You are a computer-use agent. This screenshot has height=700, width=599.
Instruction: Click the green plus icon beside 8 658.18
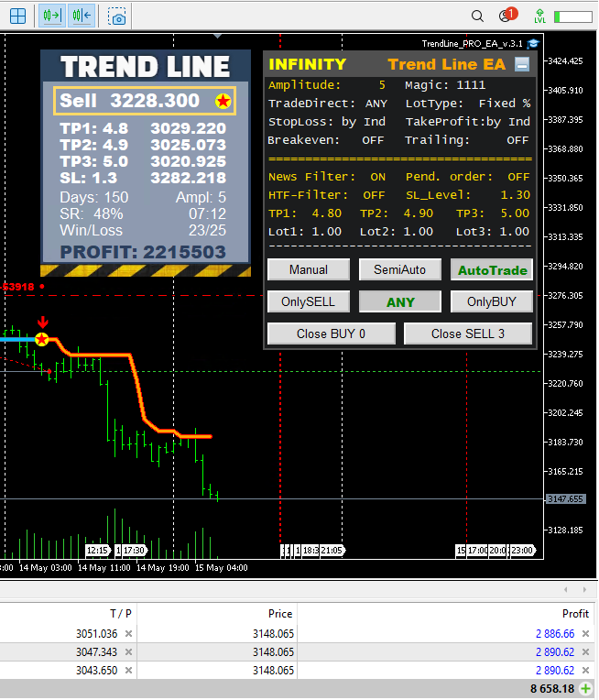586,688
